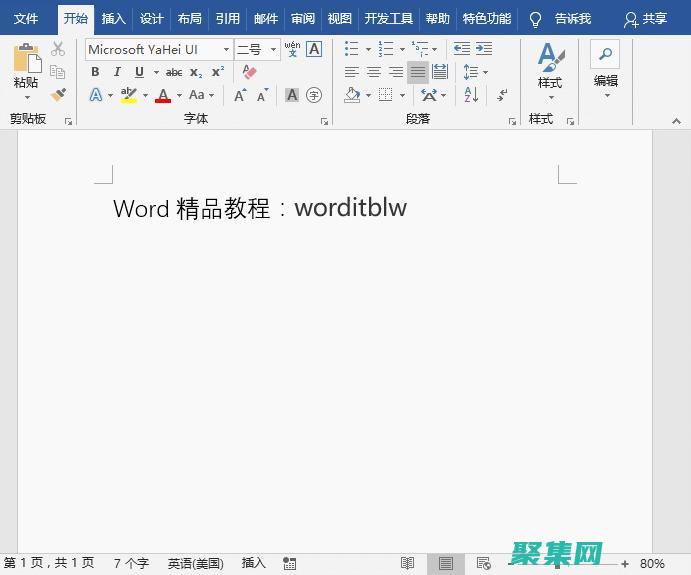Open the 文件 File tab

tap(26, 19)
